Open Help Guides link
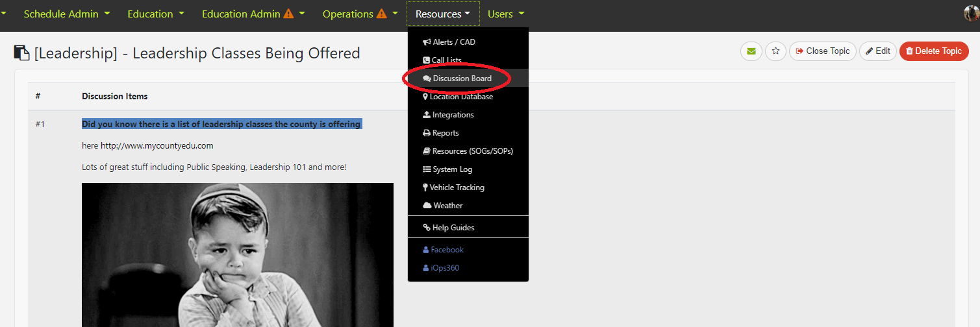980x327 pixels. click(x=468, y=228)
